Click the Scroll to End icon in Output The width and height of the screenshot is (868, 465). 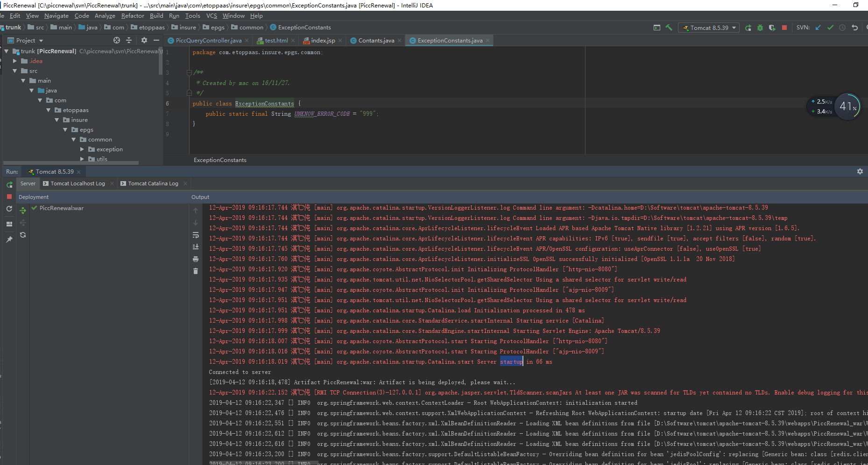tap(196, 247)
